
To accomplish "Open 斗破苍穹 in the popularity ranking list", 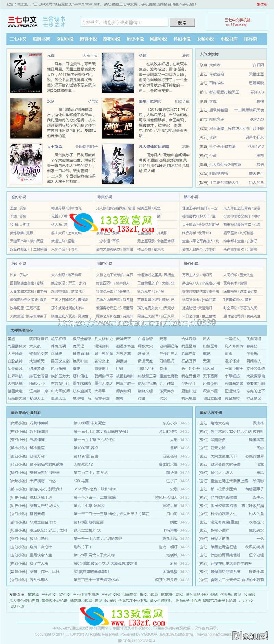I will click(x=216, y=74).
